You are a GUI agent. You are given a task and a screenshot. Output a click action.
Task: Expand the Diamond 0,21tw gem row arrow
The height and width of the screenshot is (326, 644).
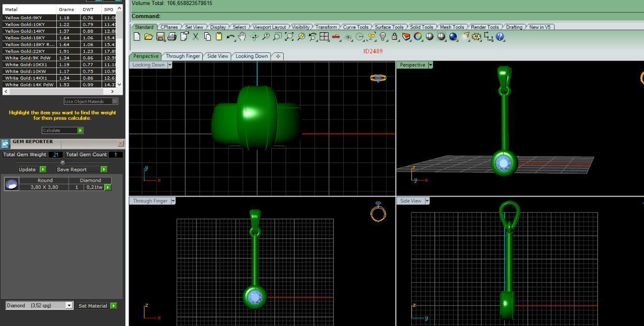point(108,187)
